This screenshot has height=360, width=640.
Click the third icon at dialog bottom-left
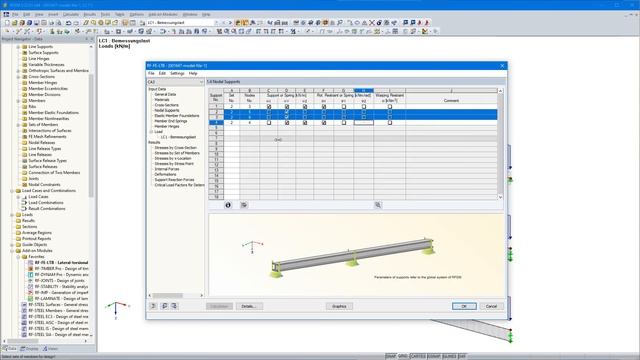coord(174,306)
